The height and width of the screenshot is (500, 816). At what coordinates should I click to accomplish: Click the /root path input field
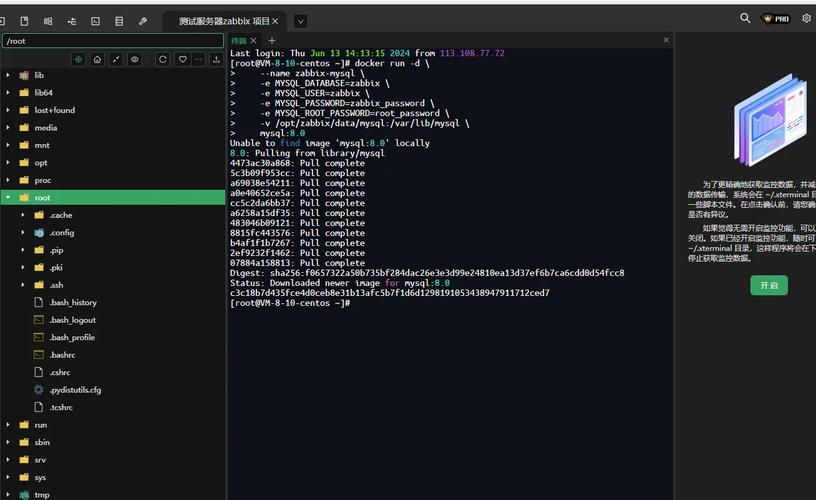tap(112, 41)
